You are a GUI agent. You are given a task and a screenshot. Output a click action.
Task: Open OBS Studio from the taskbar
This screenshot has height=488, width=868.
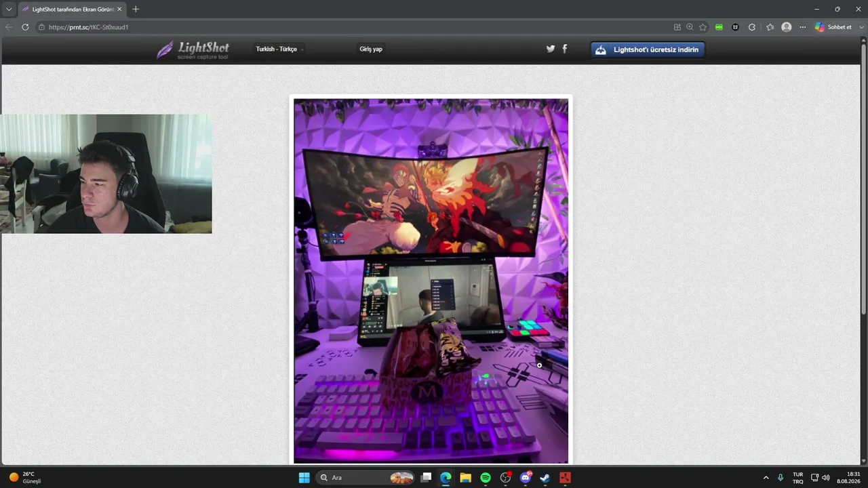[505, 478]
